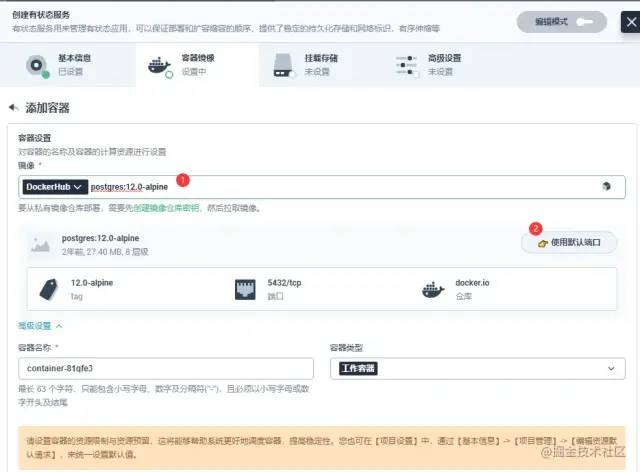Image resolution: width=640 pixels, height=472 pixels.
Task: Use default ports button
Action: (x=569, y=243)
